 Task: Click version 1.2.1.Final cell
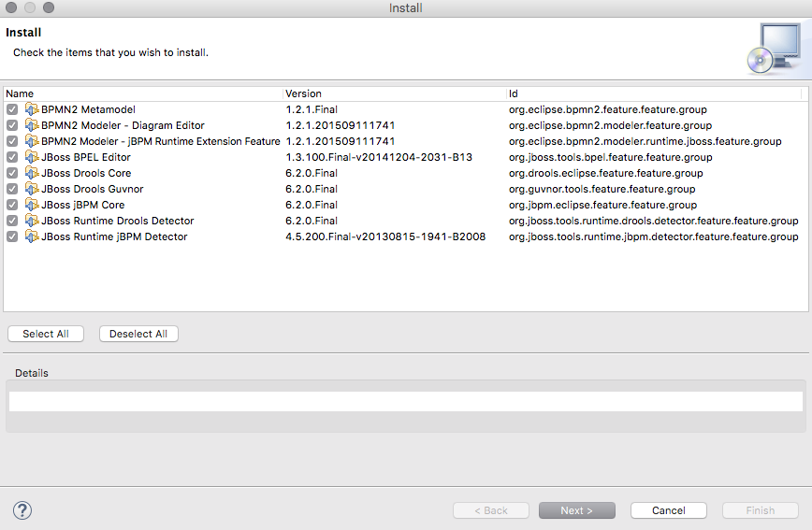tap(312, 109)
